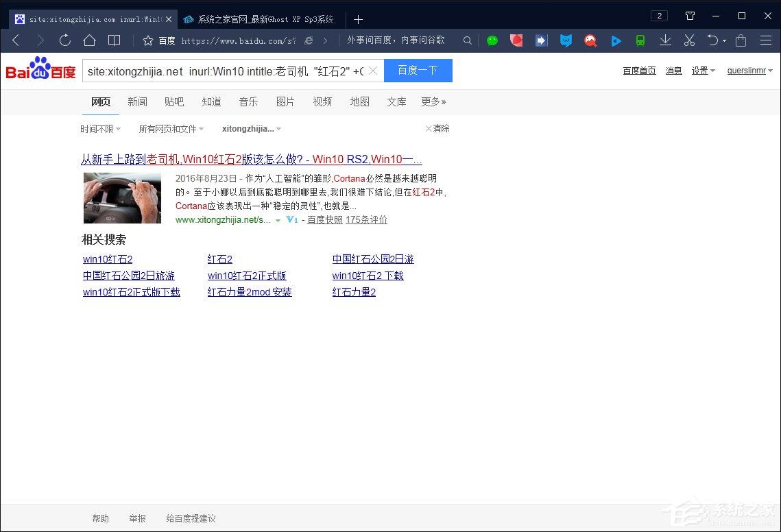
Task: Open the WeChat extension icon
Action: [x=492, y=40]
